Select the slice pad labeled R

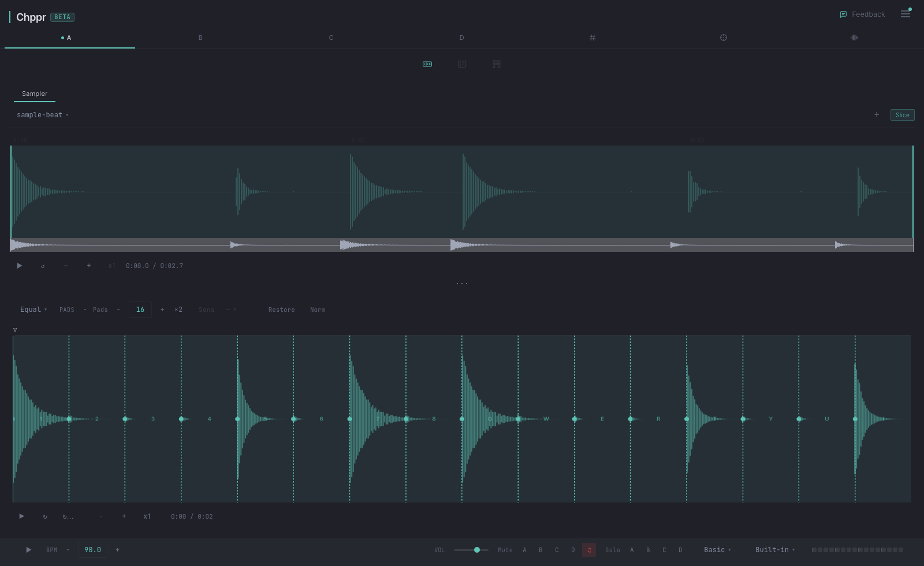(x=658, y=419)
